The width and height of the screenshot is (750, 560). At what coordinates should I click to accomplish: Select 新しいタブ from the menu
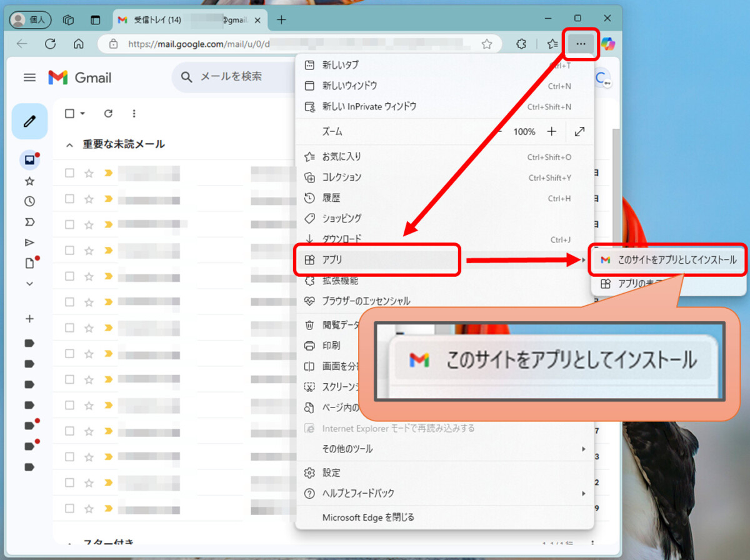(444, 65)
